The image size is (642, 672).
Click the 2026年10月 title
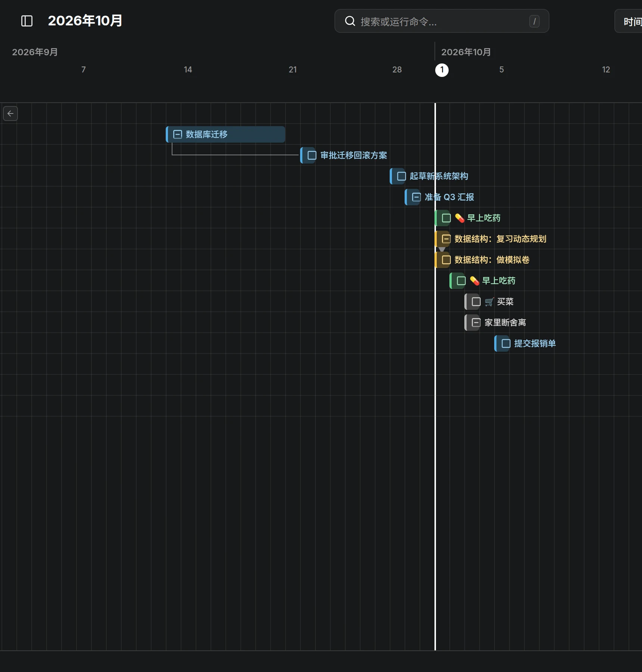click(x=85, y=21)
